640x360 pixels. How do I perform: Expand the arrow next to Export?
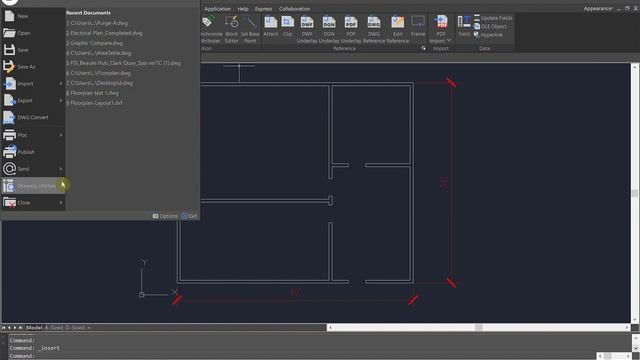tap(61, 100)
